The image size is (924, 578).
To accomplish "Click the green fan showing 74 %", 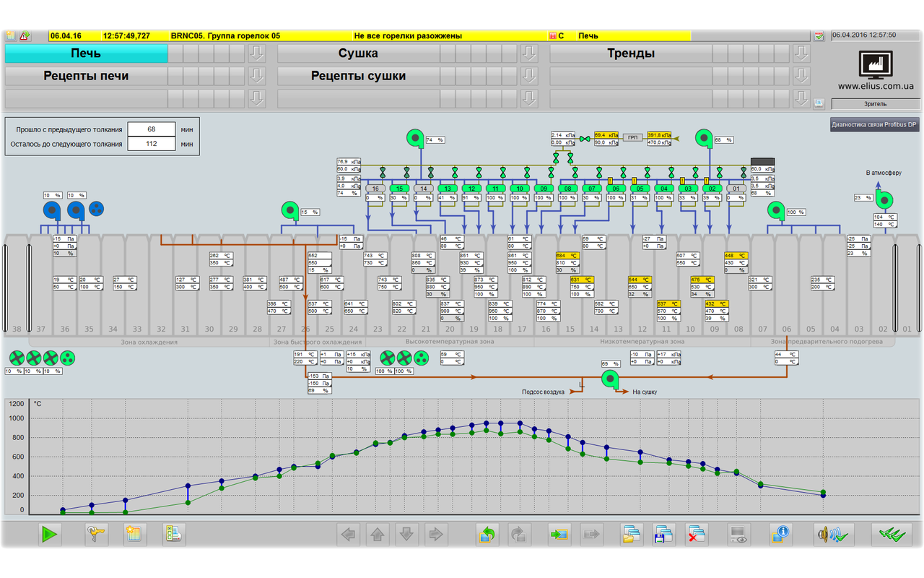I will click(x=415, y=138).
